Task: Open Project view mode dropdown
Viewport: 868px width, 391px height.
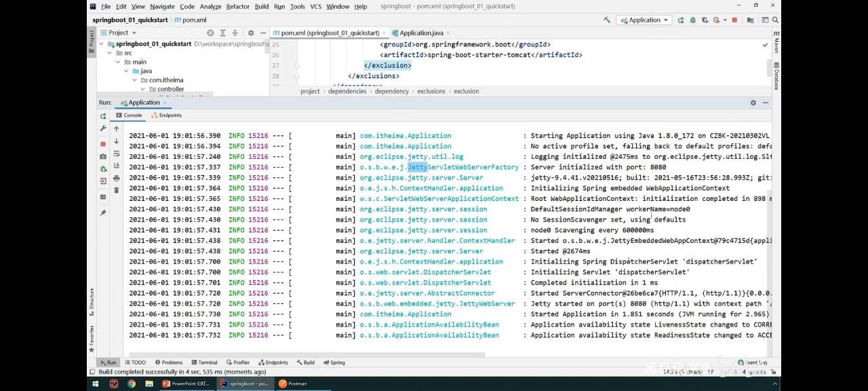Action: pos(118,33)
